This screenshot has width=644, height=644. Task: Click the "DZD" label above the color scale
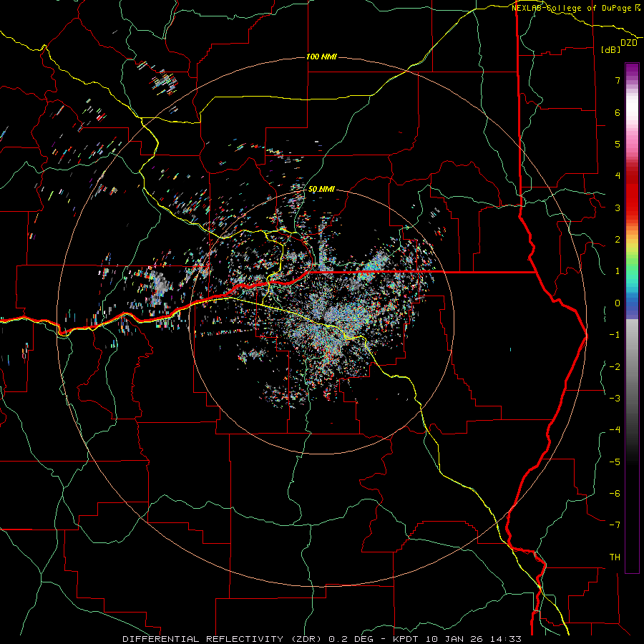click(629, 43)
